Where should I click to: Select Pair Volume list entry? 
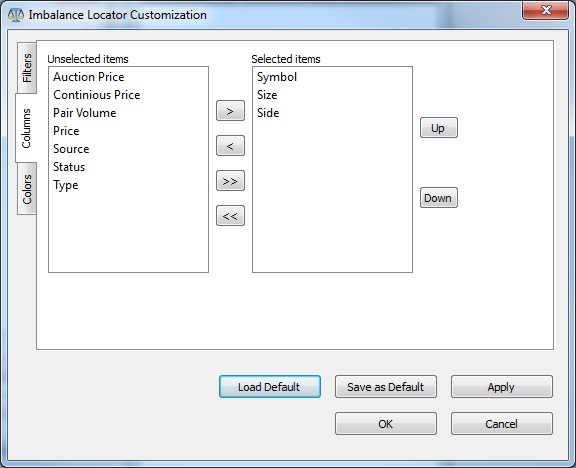pyautogui.click(x=84, y=113)
